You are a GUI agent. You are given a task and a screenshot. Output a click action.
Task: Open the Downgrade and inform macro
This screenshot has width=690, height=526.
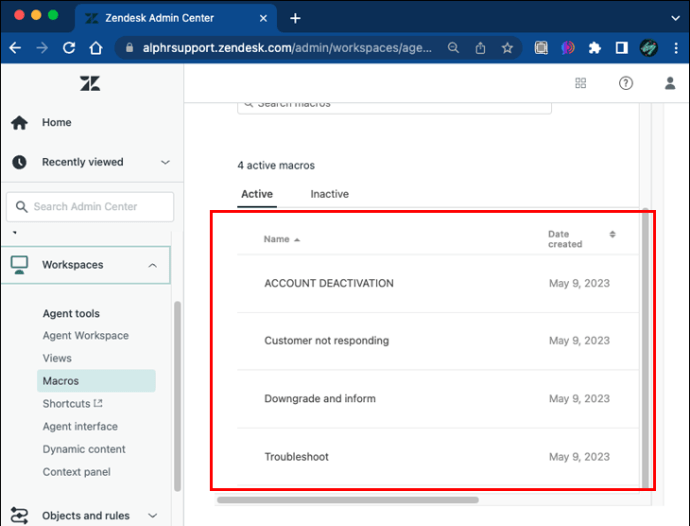click(320, 399)
